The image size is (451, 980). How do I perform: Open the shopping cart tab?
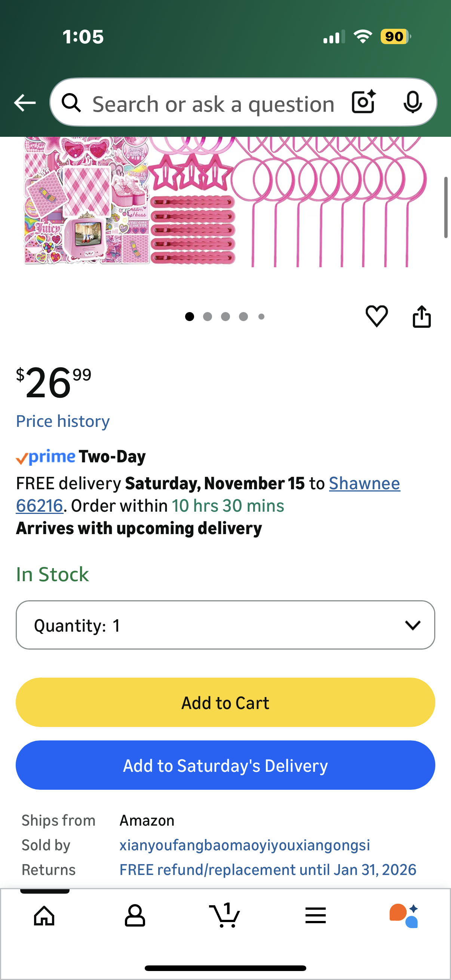[x=225, y=915]
